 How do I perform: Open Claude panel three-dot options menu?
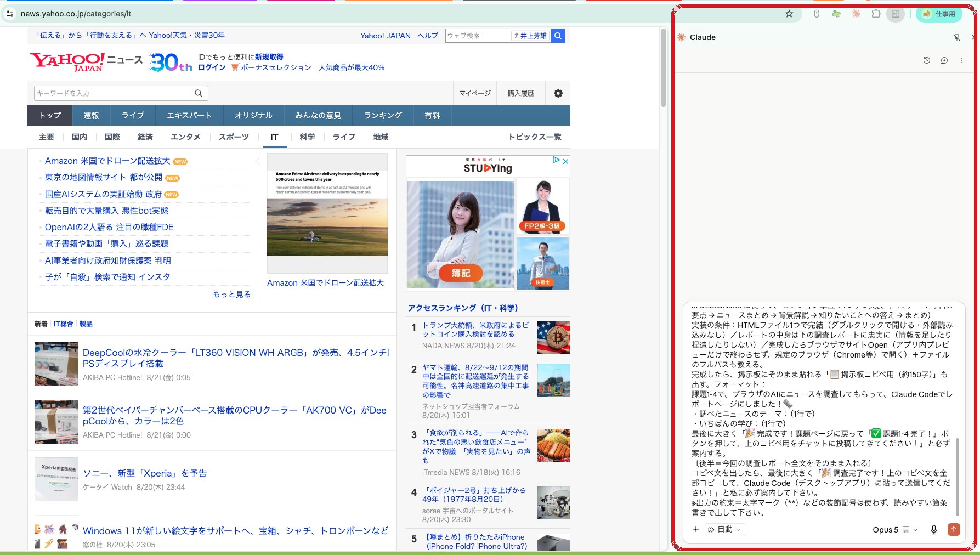(962, 60)
